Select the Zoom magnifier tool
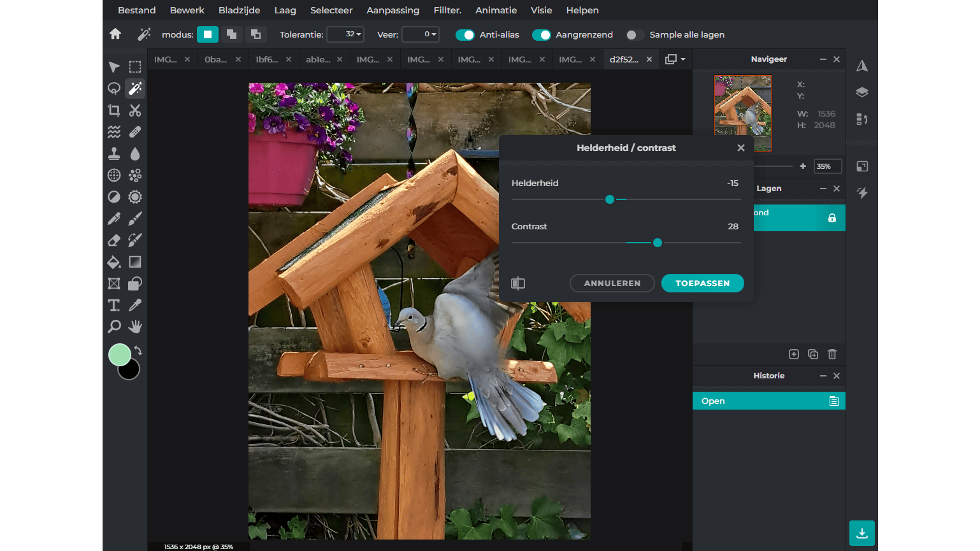Screen dimensions: 980x551 [x=114, y=327]
